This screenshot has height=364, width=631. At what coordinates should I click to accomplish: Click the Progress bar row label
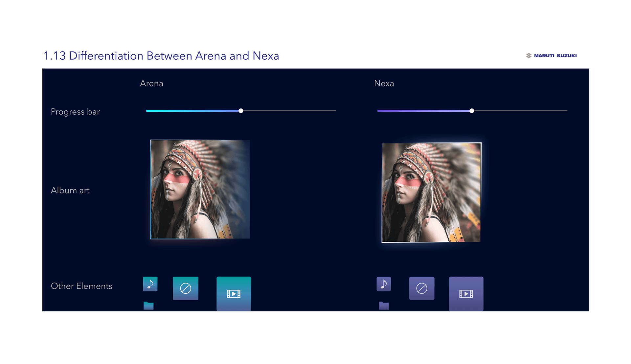coord(75,112)
